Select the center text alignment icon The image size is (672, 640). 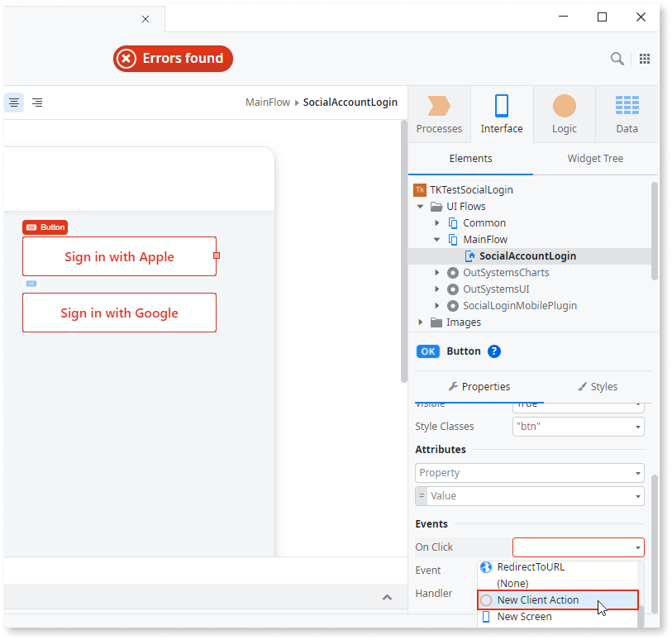[x=14, y=103]
